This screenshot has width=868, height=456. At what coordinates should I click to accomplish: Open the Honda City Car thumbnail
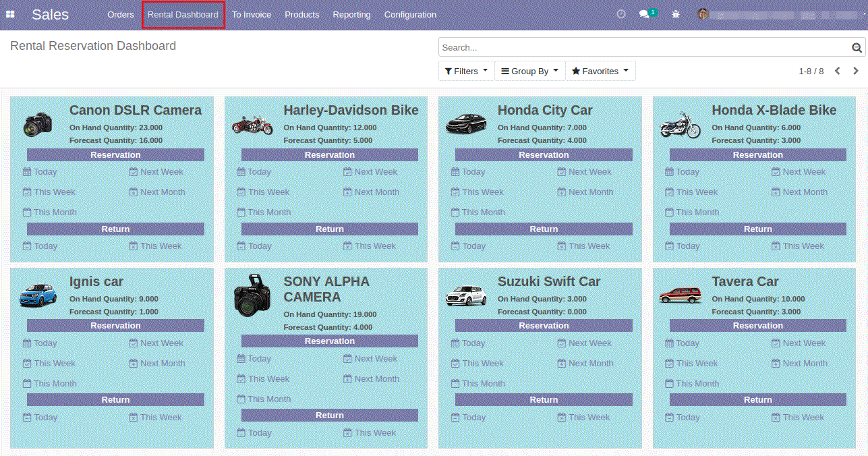click(x=466, y=124)
